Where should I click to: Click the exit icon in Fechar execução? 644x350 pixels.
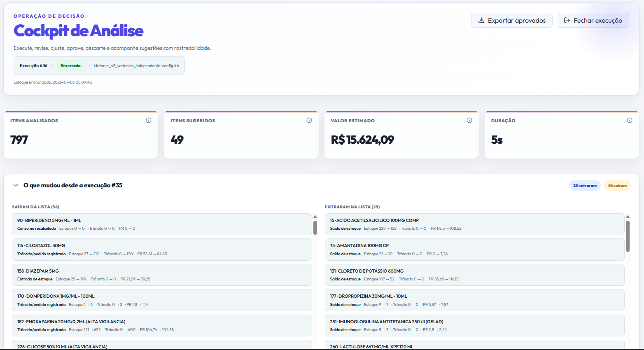click(x=567, y=20)
